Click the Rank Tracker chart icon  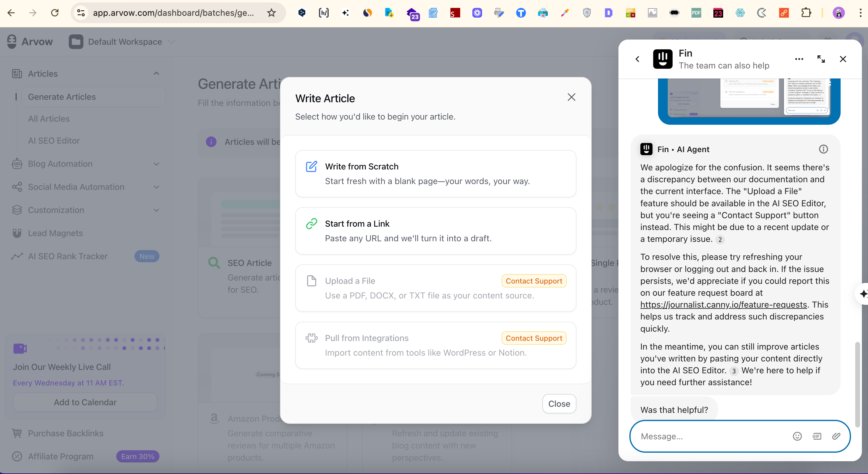(17, 256)
